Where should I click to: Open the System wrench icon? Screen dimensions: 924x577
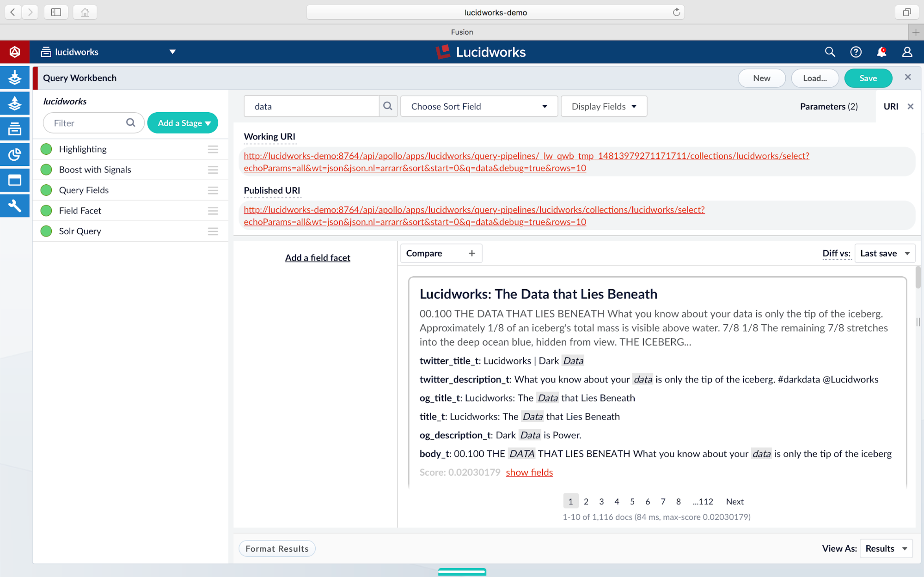(x=15, y=206)
